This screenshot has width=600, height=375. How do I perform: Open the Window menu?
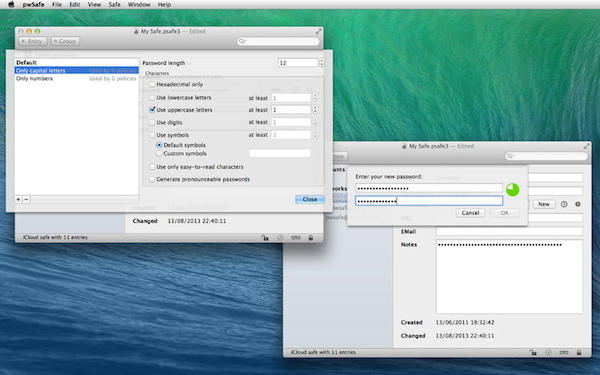(x=139, y=5)
